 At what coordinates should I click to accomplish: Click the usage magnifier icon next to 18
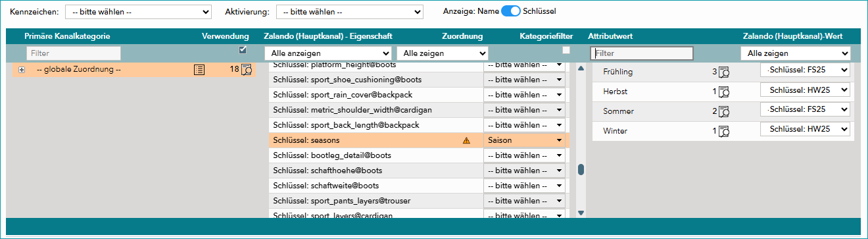coord(247,69)
